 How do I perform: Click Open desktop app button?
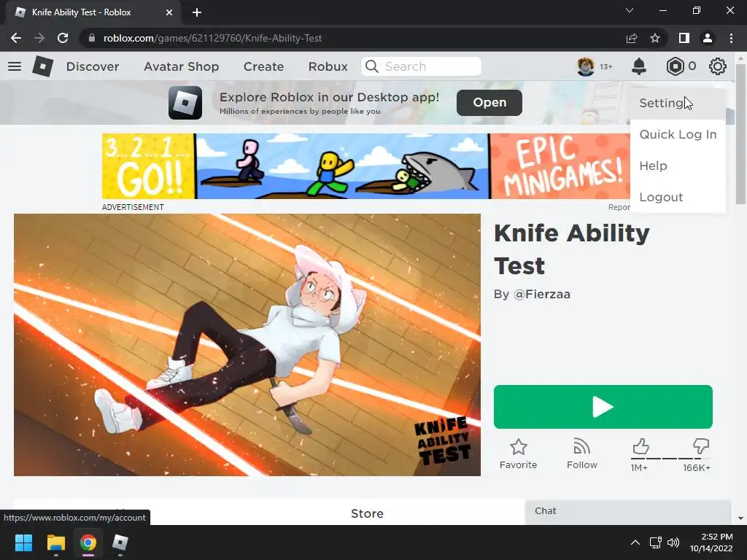click(x=489, y=102)
